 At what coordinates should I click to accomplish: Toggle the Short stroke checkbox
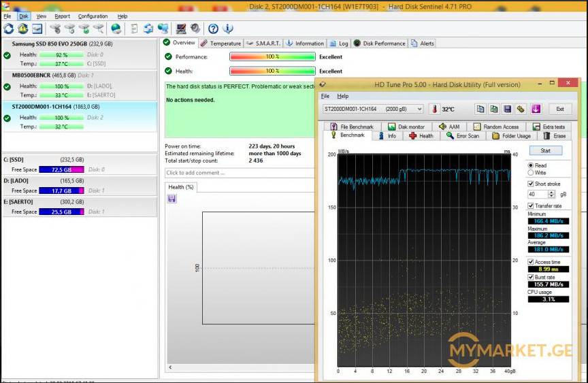[x=530, y=184]
